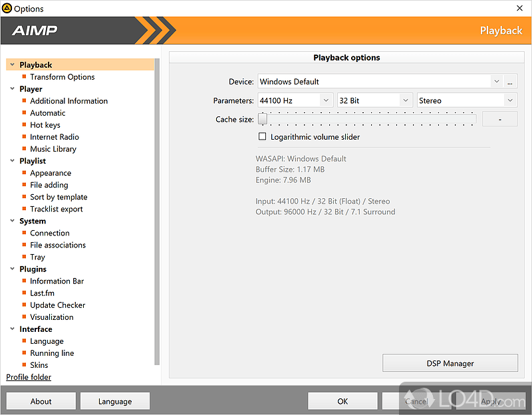The image size is (532, 415).
Task: Click the OK button
Action: (342, 401)
